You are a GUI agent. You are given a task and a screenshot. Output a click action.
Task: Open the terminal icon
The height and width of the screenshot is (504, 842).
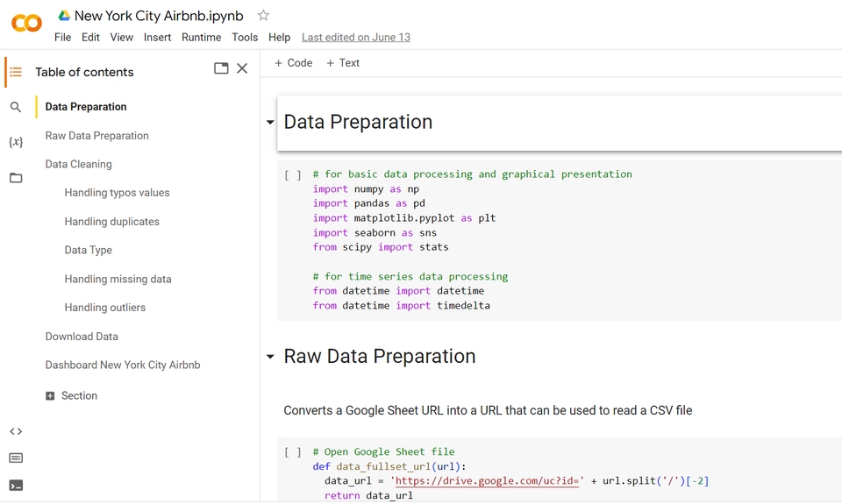point(16,486)
